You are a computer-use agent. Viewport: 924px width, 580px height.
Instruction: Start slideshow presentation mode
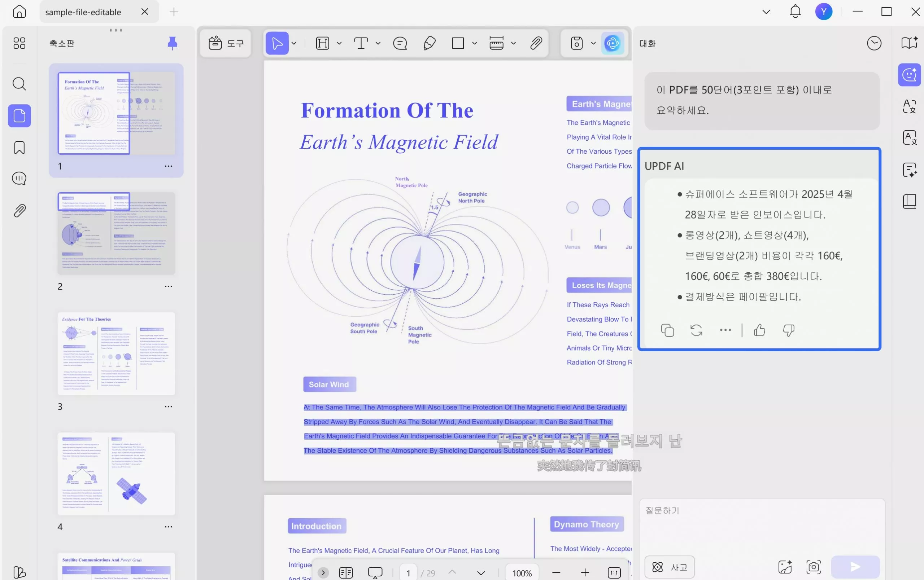pyautogui.click(x=375, y=573)
